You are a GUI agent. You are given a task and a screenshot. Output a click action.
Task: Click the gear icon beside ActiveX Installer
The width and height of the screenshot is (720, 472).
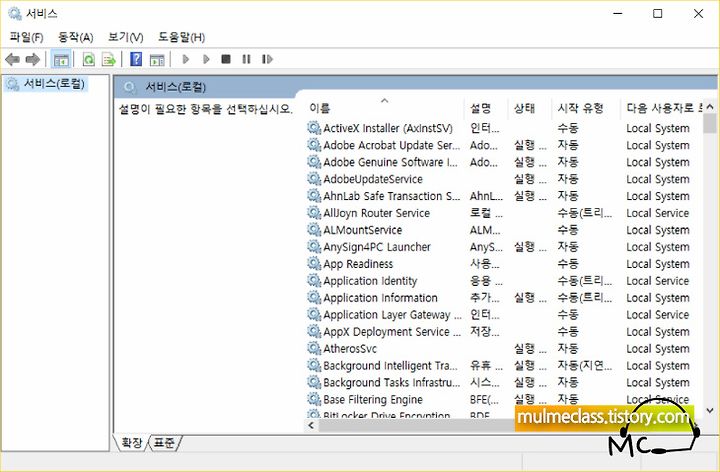pyautogui.click(x=314, y=128)
